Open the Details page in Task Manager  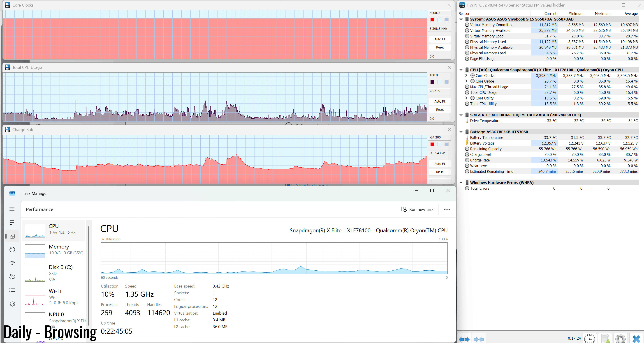tap(12, 290)
